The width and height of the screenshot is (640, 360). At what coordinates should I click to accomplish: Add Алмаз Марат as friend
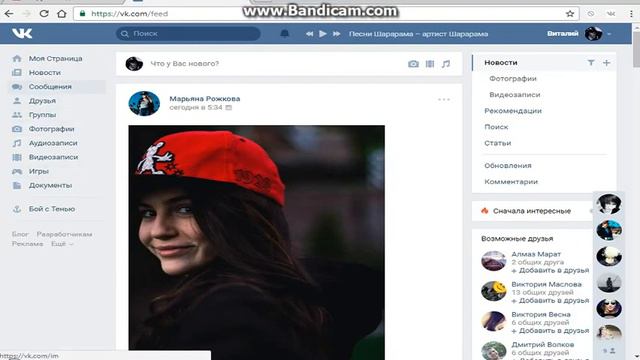(x=550, y=270)
